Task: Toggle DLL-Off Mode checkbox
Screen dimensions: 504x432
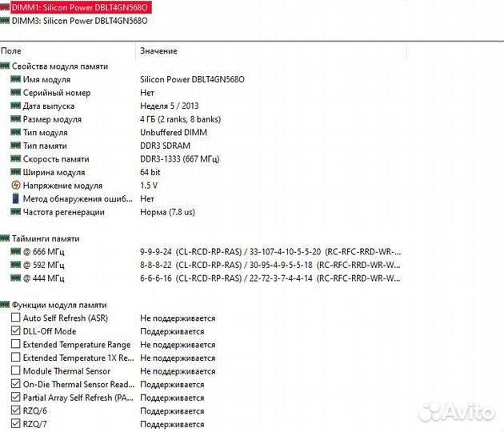Action: (15, 330)
